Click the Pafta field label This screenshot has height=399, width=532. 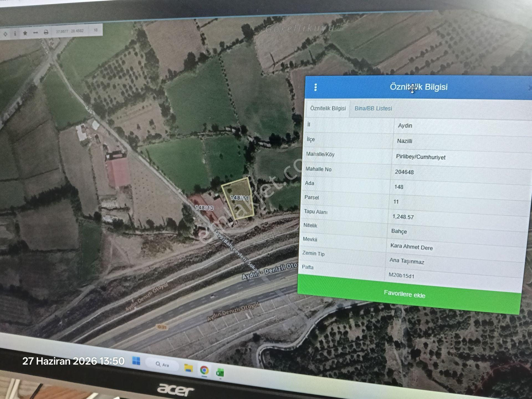pos(308,267)
